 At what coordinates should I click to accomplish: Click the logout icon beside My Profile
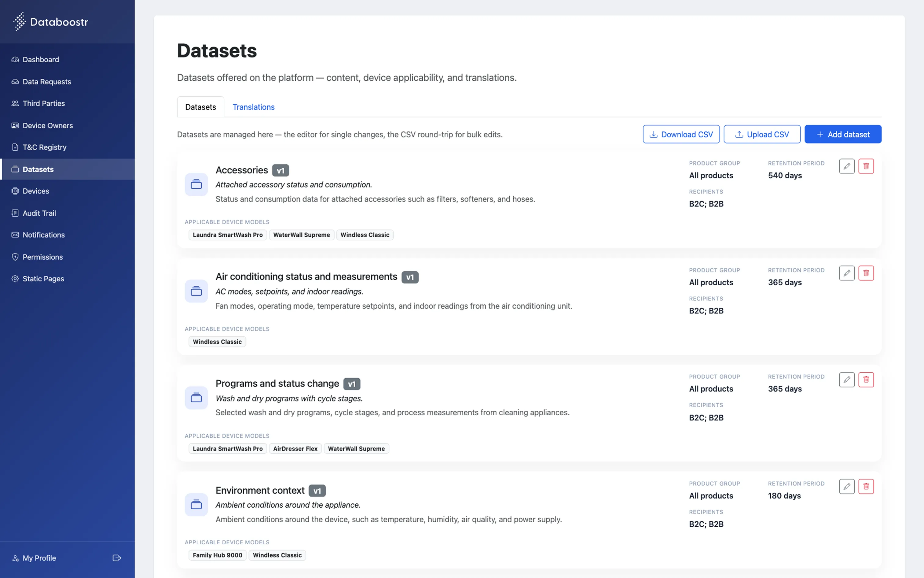pyautogui.click(x=117, y=558)
